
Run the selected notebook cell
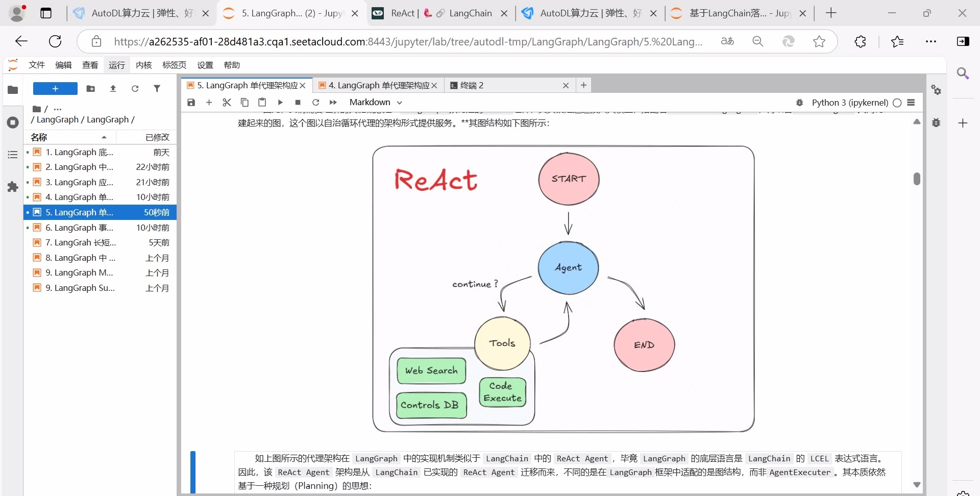[280, 102]
